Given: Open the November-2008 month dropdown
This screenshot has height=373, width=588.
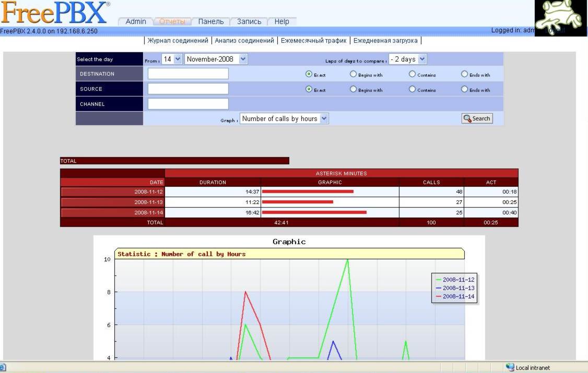Looking at the screenshot, I should point(216,59).
